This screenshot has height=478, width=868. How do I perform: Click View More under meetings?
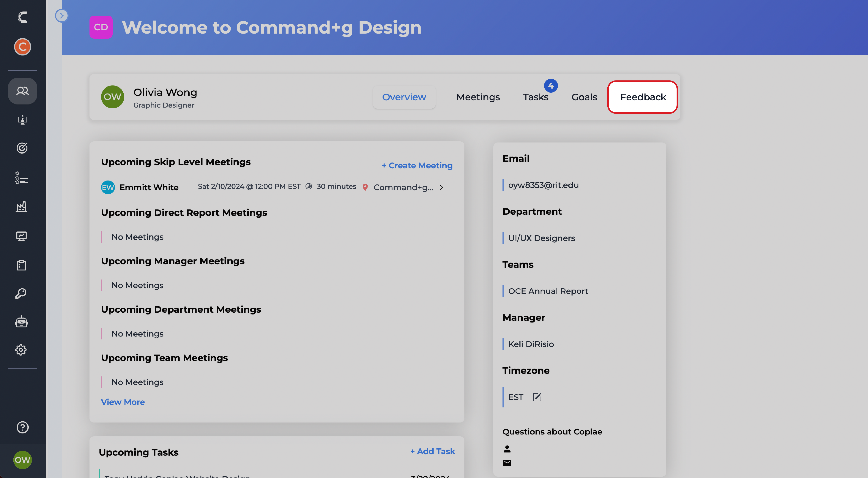(x=123, y=402)
